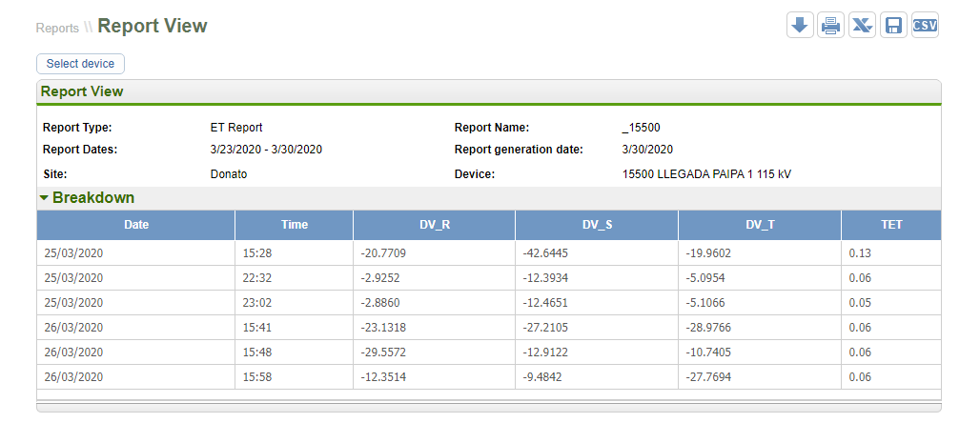Image resolution: width=980 pixels, height=443 pixels.
Task: Click the Reports breadcrumb link
Action: pos(56,28)
